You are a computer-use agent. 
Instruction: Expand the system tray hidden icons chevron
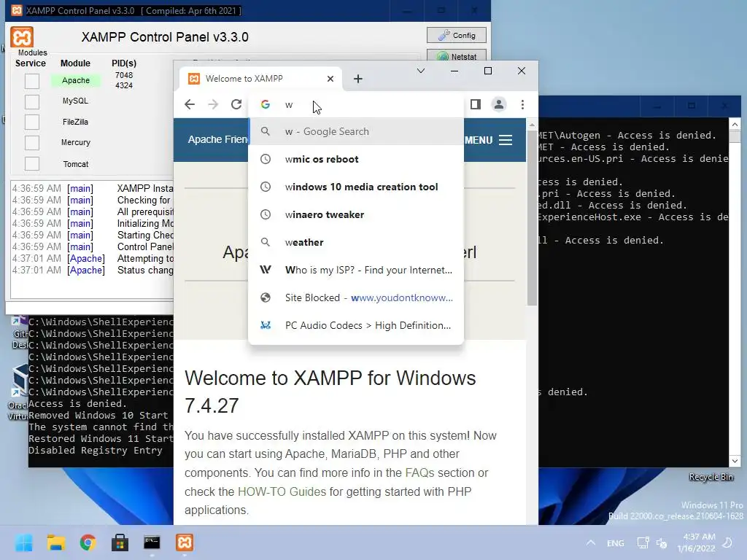(x=591, y=542)
